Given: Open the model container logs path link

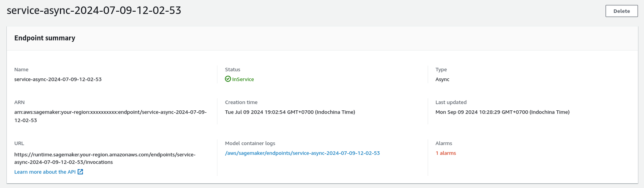Looking at the screenshot, I should 302,153.
